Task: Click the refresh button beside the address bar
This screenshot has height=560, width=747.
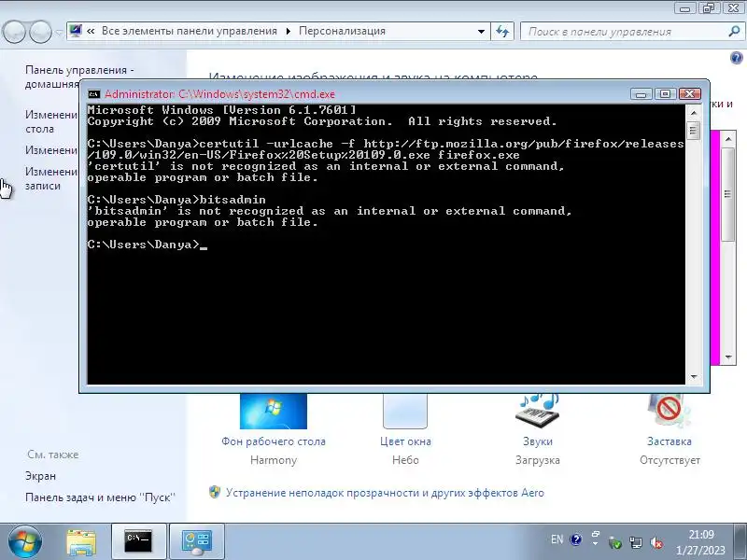Action: coord(502,32)
